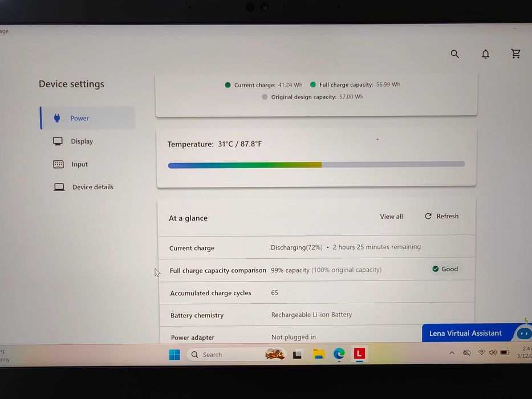Open search with the magnifier icon

click(x=454, y=54)
